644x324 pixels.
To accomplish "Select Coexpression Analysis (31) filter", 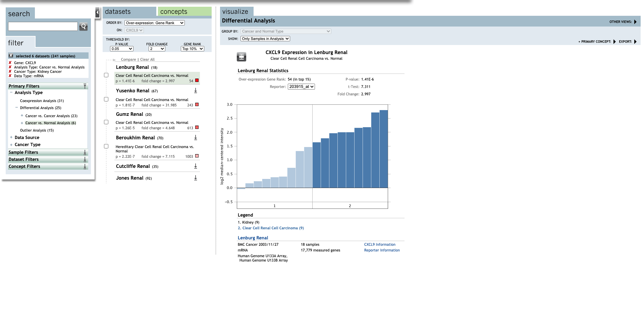I will [42, 101].
